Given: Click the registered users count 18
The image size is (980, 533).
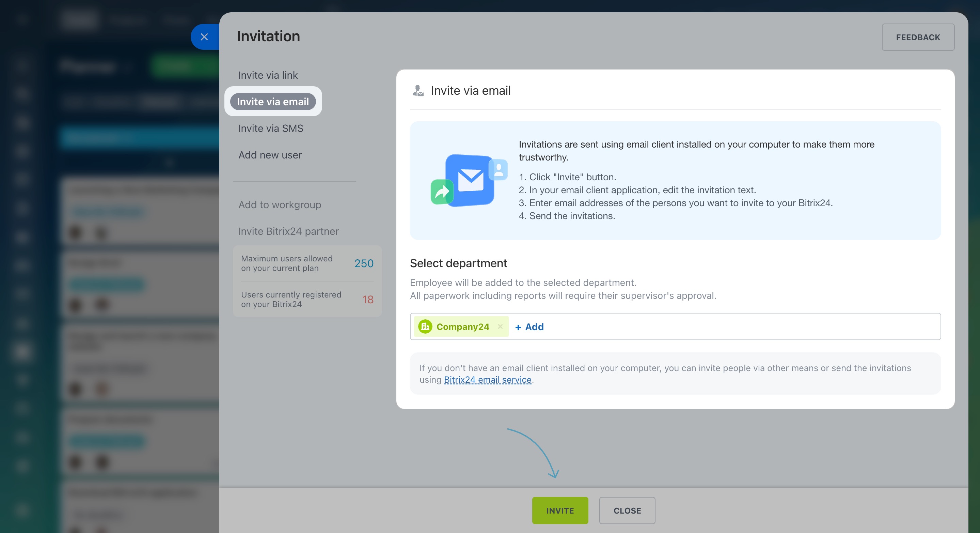Looking at the screenshot, I should point(367,300).
